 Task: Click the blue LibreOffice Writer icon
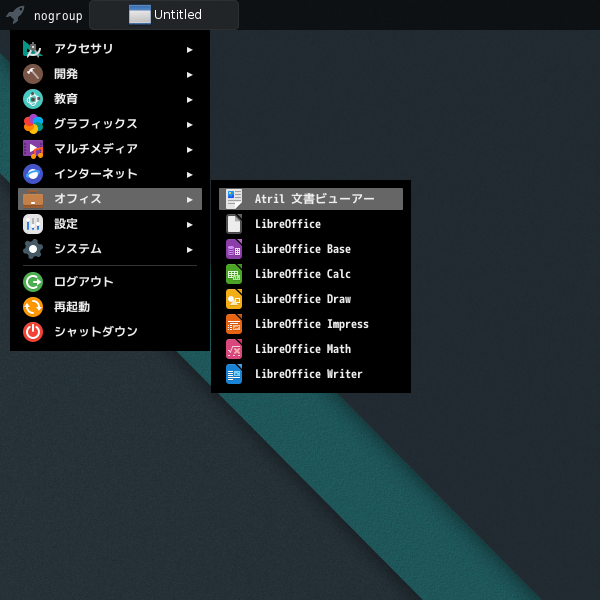[x=234, y=374]
